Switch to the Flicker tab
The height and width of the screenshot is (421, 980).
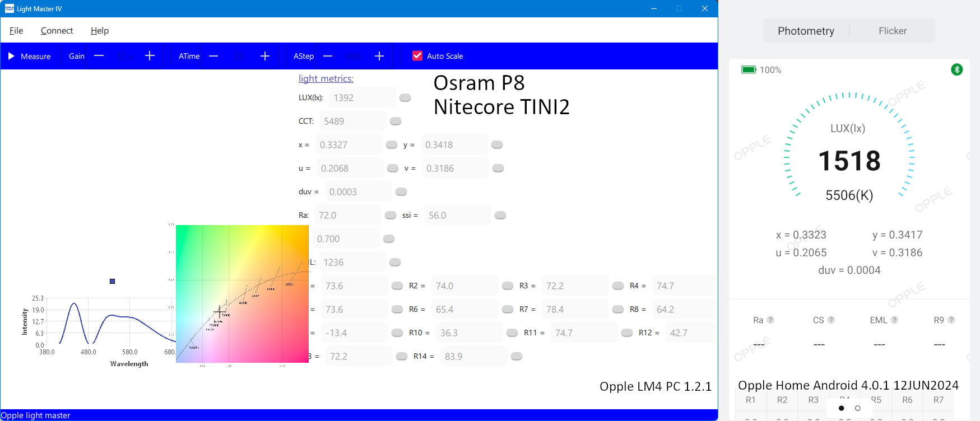[893, 31]
